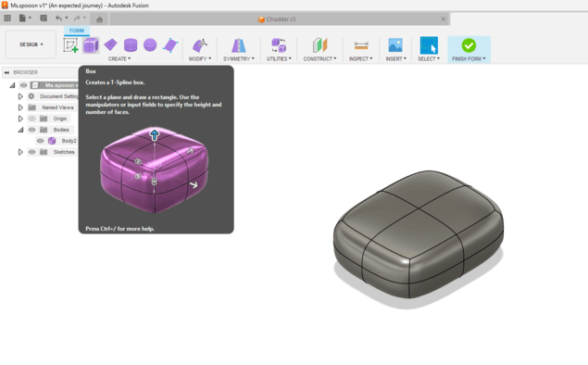Choose the T-Spline Cylinder tool
The height and width of the screenshot is (365, 588).
click(131, 45)
